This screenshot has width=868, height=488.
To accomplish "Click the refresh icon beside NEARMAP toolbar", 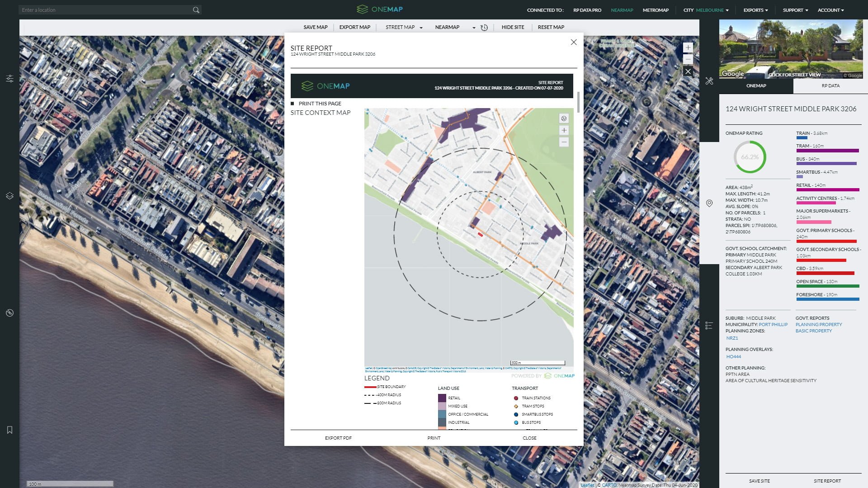I will [x=484, y=28].
